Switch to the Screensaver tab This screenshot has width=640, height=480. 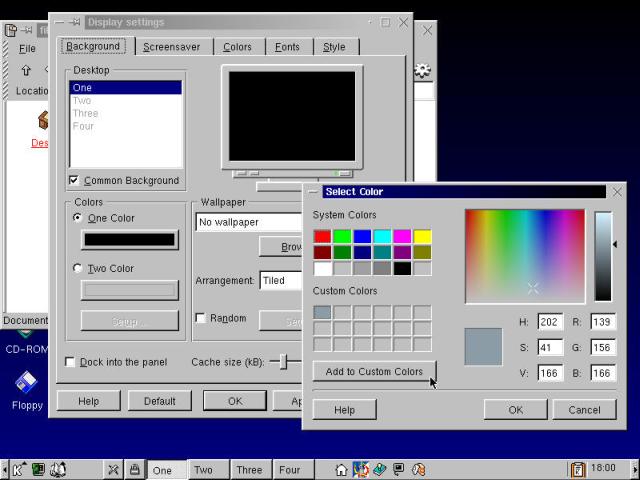171,46
